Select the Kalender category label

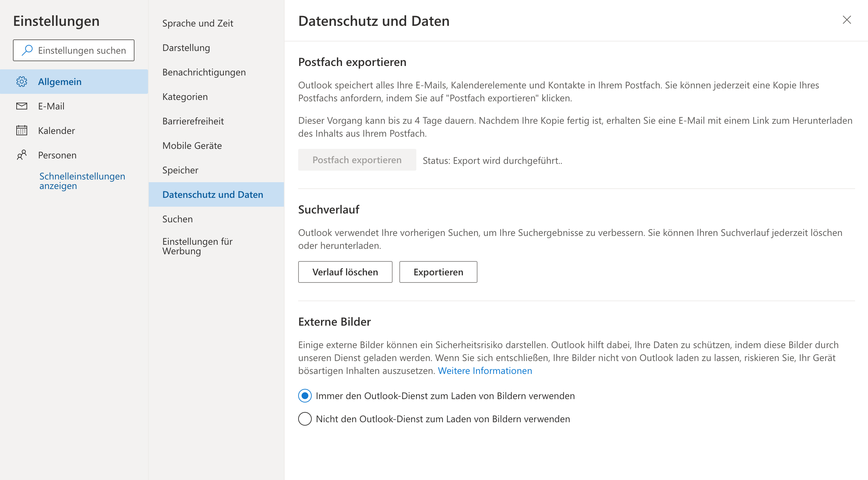(x=56, y=131)
